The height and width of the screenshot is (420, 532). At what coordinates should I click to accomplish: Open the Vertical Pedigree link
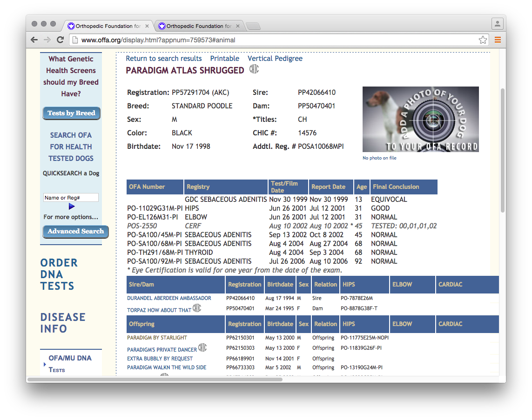pos(275,59)
